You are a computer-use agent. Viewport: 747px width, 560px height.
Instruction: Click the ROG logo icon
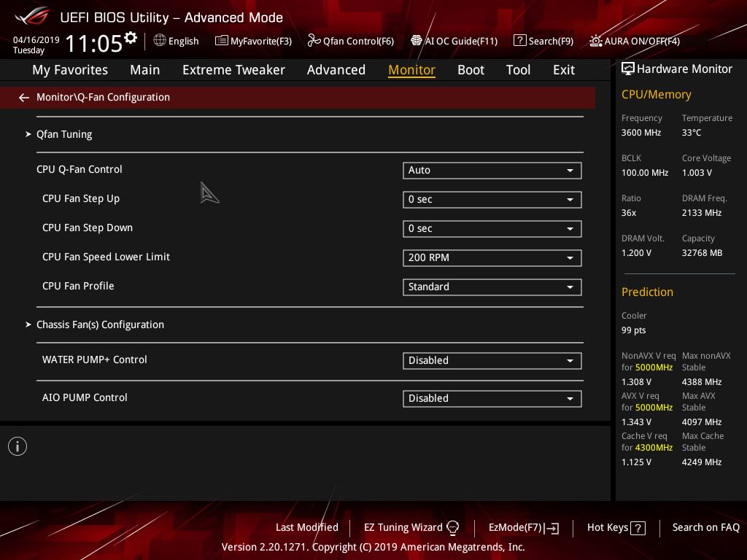point(32,16)
